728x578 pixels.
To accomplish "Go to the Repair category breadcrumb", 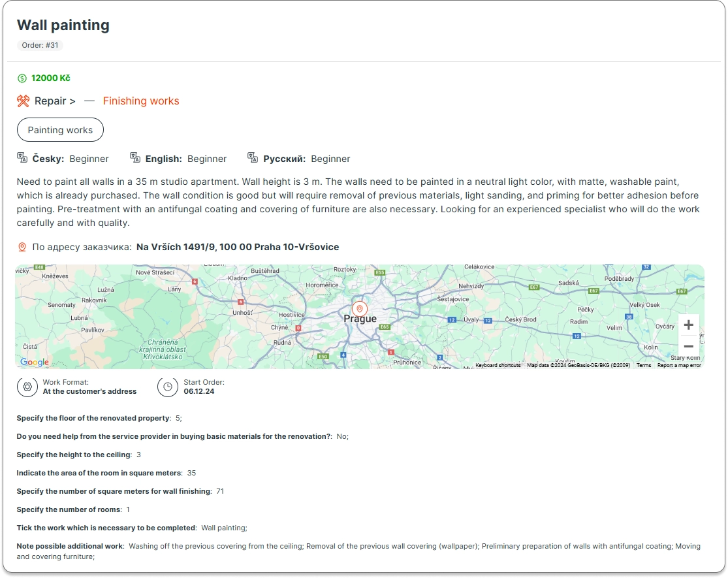I will pyautogui.click(x=55, y=101).
